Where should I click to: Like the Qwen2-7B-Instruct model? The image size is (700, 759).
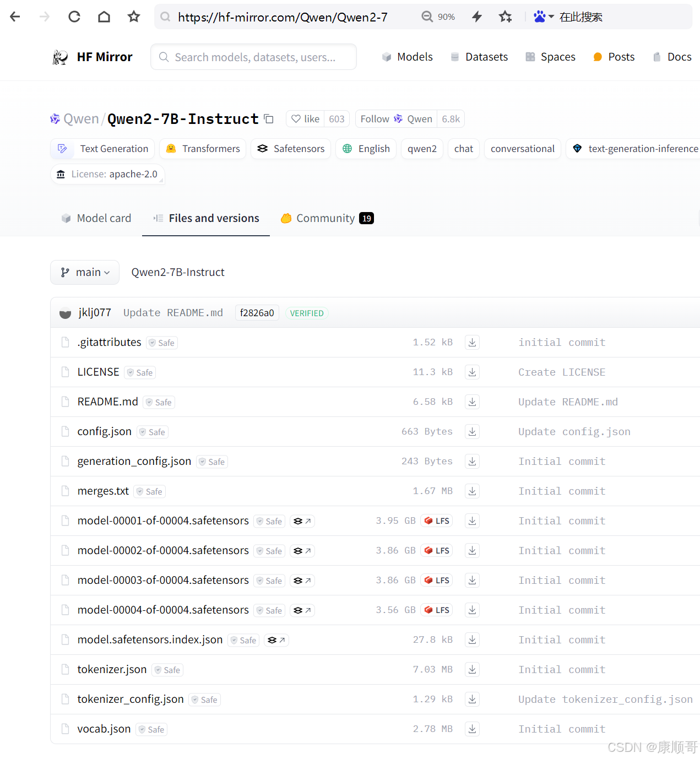pyautogui.click(x=305, y=119)
